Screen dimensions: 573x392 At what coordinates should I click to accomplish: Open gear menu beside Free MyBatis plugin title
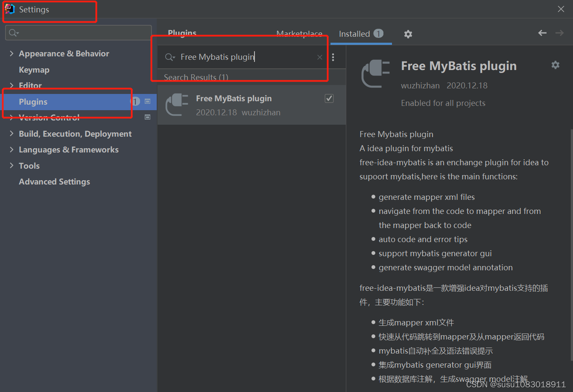555,65
